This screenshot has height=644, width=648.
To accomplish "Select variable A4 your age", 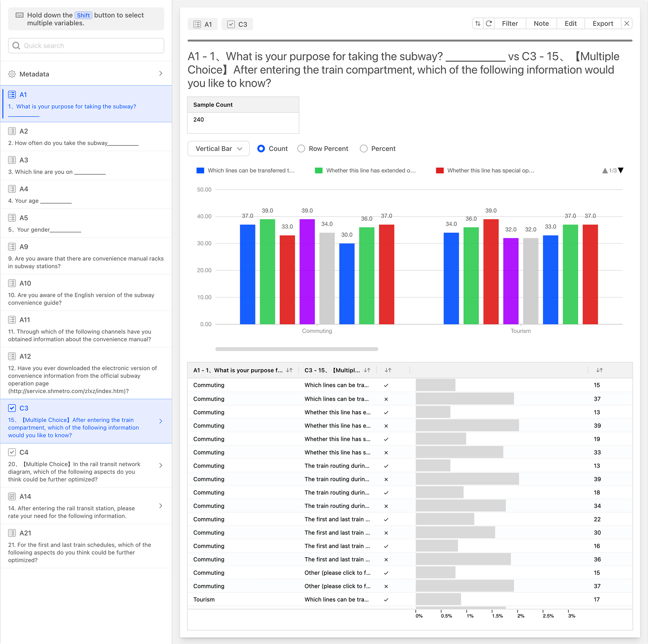I will 86,195.
